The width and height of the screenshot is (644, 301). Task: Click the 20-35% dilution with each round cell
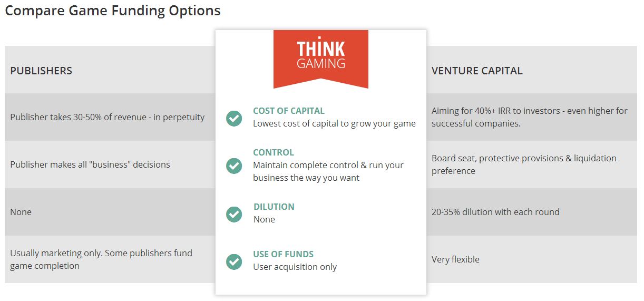tap(532, 212)
